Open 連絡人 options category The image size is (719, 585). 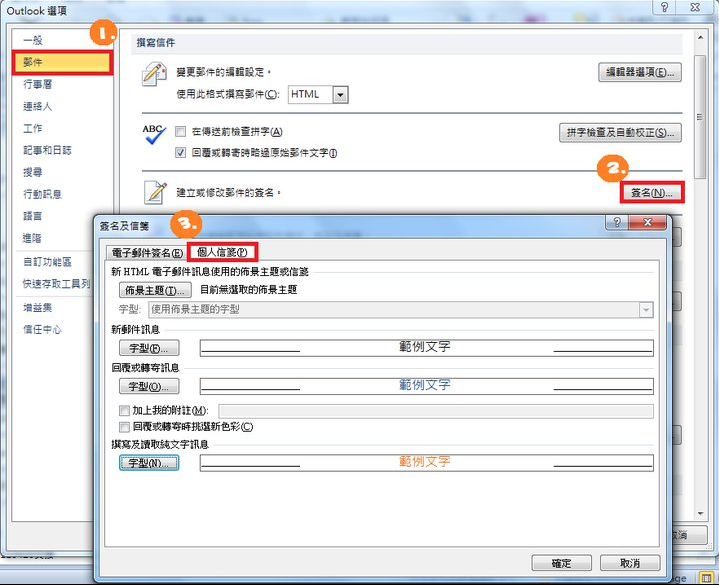pos(38,106)
